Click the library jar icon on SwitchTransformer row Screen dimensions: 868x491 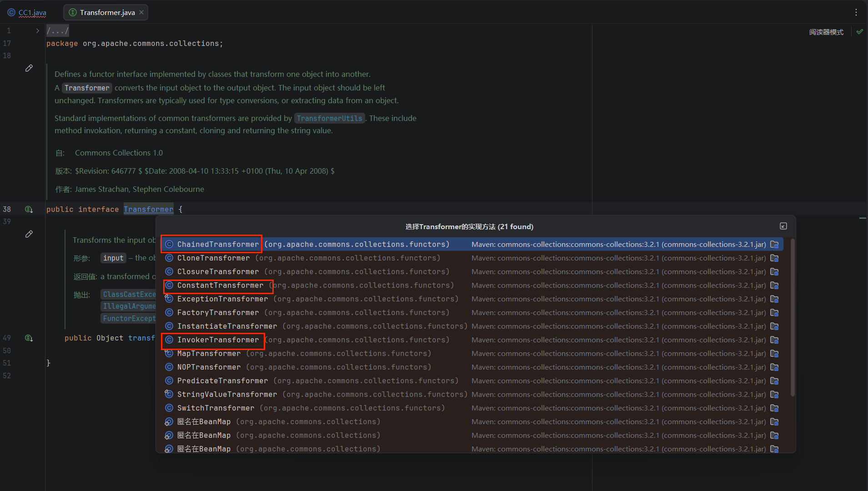[774, 408]
